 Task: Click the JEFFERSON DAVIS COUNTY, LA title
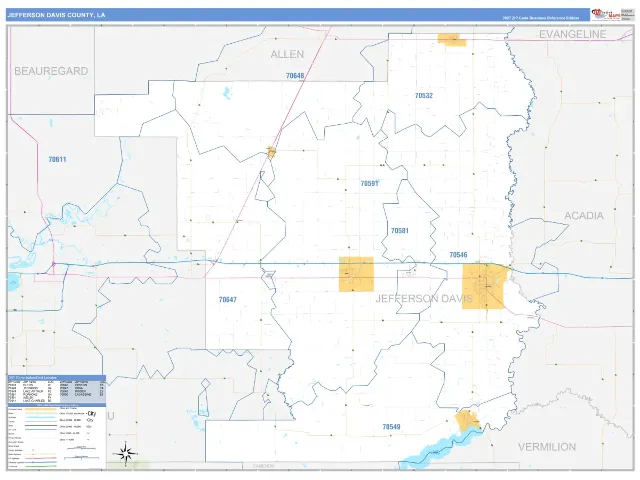click(x=56, y=15)
